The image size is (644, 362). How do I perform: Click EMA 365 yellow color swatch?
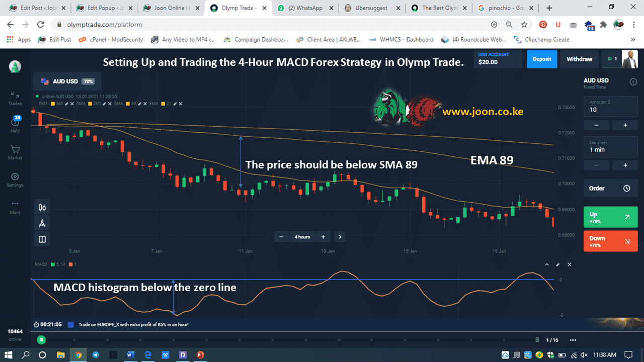[x=53, y=104]
